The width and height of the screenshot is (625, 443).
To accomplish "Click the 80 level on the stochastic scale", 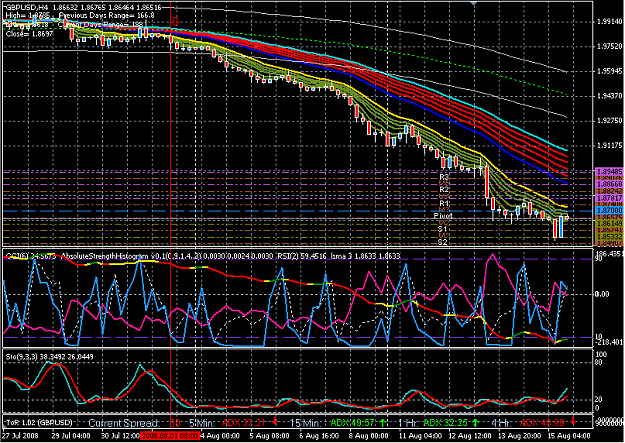I will coord(599,362).
